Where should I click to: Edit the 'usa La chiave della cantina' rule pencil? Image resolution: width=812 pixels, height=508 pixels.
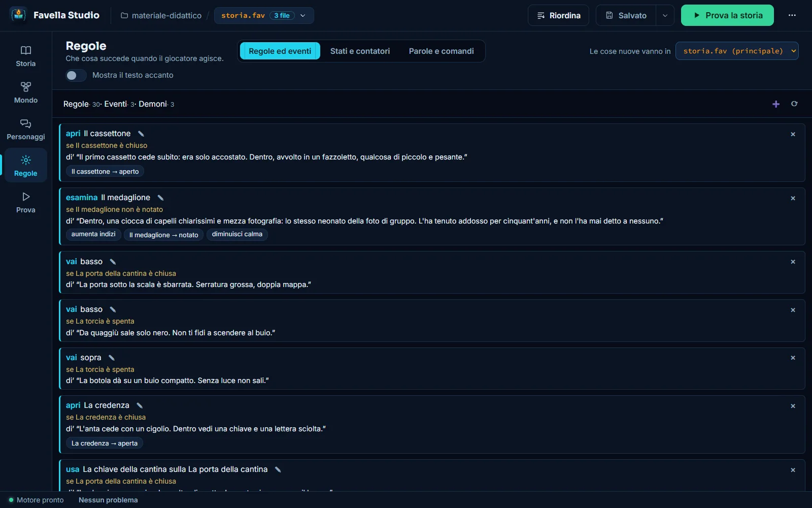pyautogui.click(x=278, y=469)
